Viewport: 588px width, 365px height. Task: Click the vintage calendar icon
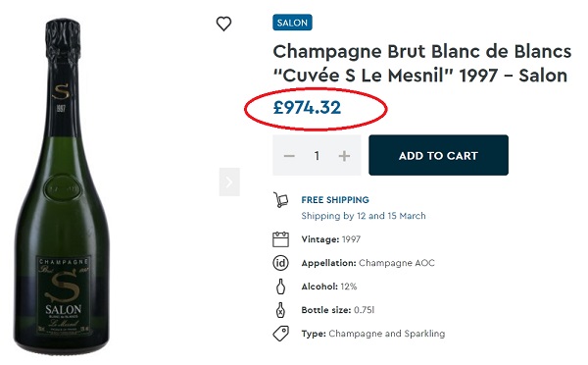pyautogui.click(x=280, y=239)
